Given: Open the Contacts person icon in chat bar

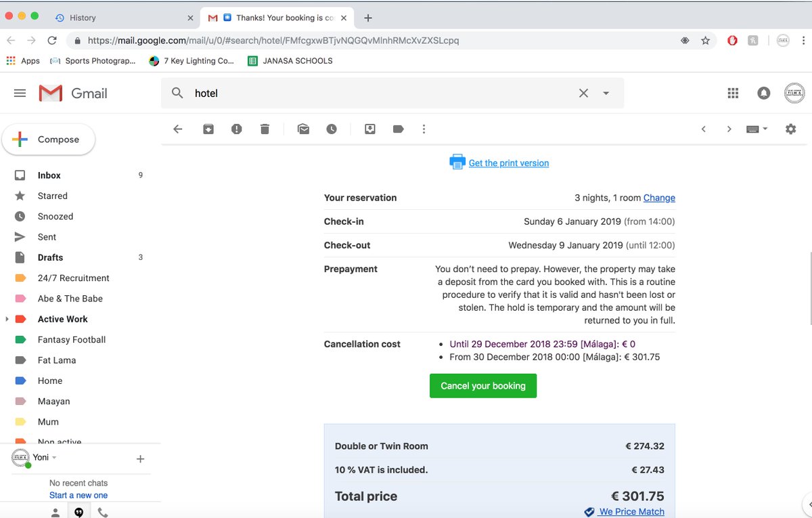Looking at the screenshot, I should pyautogui.click(x=55, y=513).
